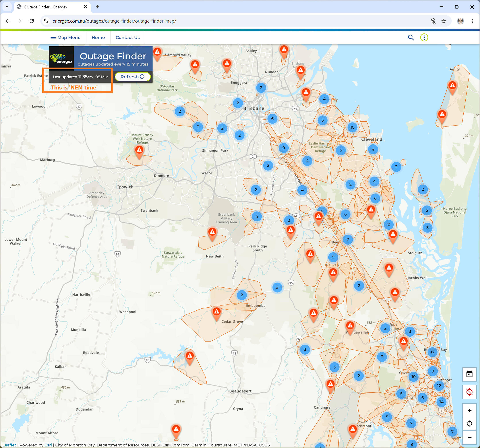480x448 pixels.
Task: Click the cluster marker numbered 12 near Southport
Action: (x=439, y=386)
